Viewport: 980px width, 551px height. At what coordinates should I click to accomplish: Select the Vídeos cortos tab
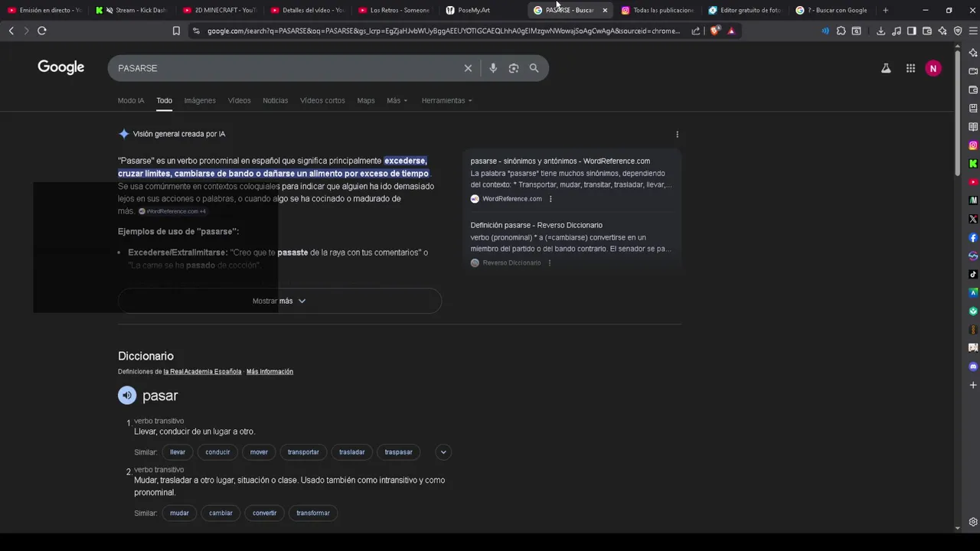click(x=322, y=100)
